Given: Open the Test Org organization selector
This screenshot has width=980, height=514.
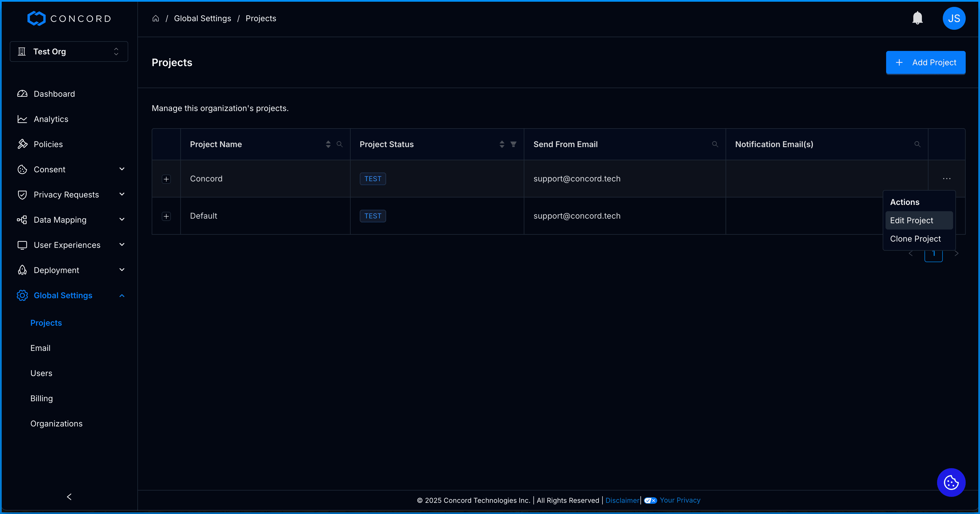Looking at the screenshot, I should (x=69, y=51).
